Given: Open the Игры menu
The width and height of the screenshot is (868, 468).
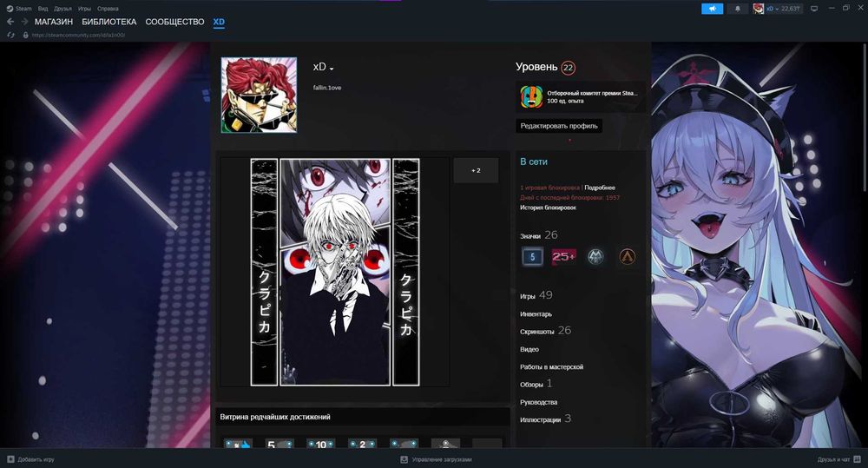Looking at the screenshot, I should (x=84, y=9).
